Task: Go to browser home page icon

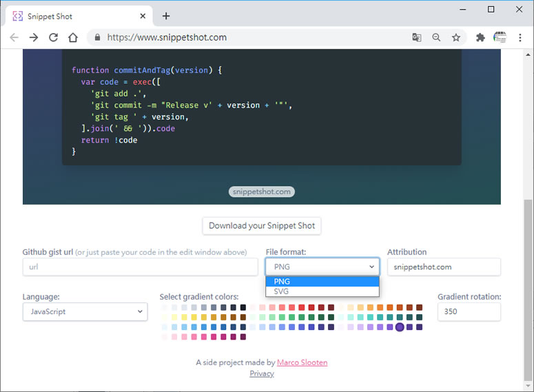Action: tap(73, 37)
